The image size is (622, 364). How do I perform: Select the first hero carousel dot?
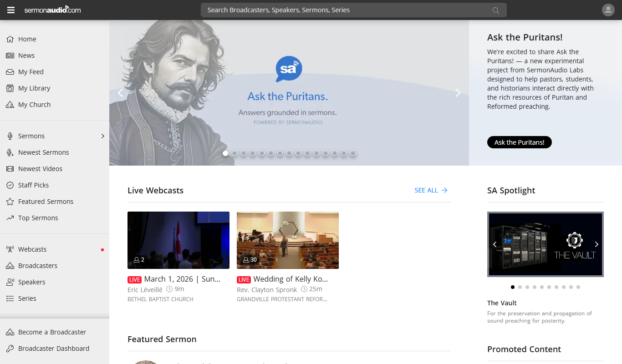pyautogui.click(x=225, y=153)
